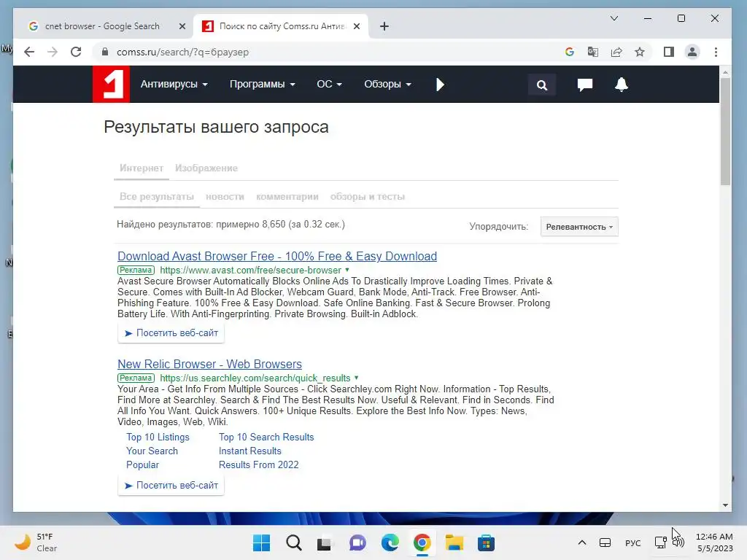Open the Instant Results link

(250, 451)
